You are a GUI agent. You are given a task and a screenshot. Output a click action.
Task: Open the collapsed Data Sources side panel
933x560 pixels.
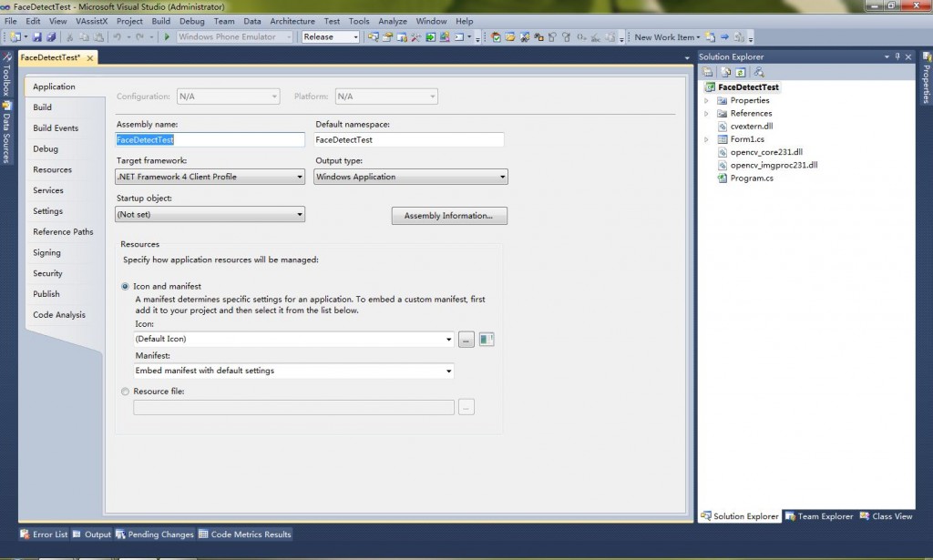(6, 132)
